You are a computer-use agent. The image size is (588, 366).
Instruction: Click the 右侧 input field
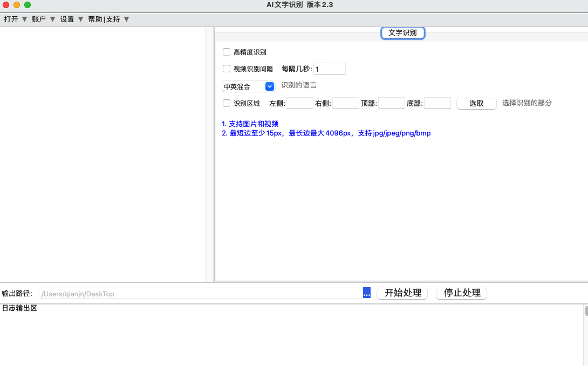coord(345,103)
